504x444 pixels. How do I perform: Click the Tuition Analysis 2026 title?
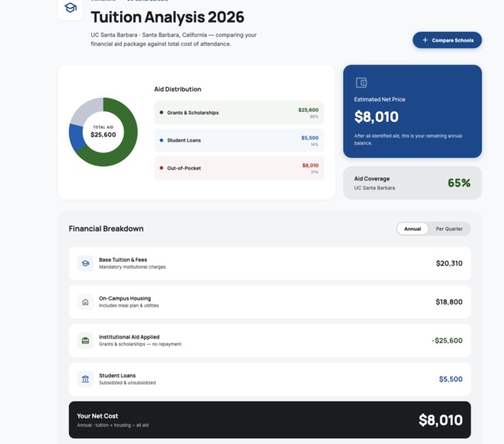(167, 17)
